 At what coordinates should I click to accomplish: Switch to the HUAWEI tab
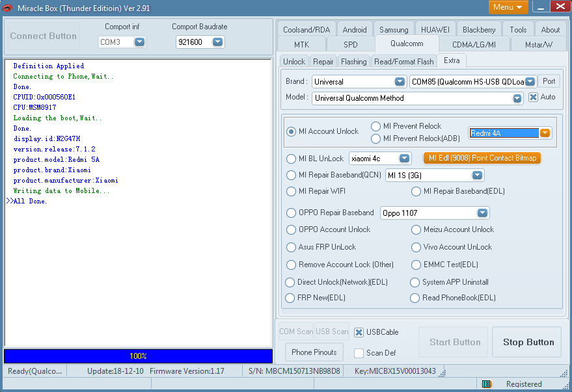(x=435, y=29)
